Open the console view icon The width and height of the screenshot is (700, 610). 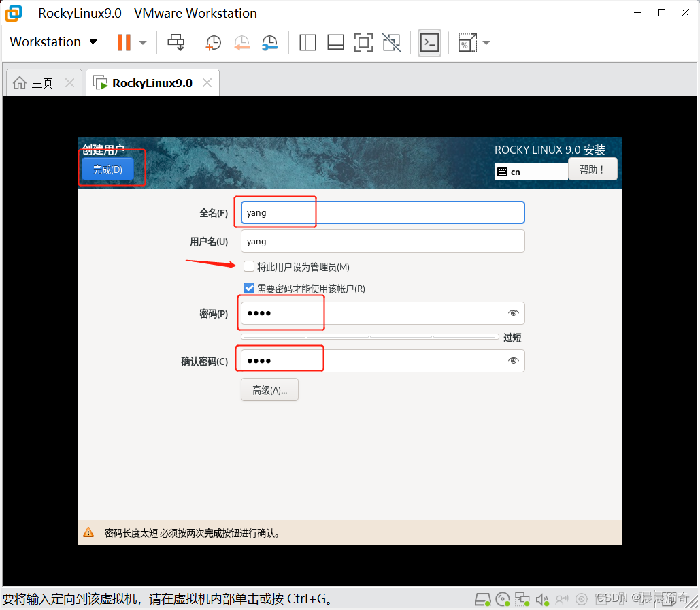[x=429, y=43]
